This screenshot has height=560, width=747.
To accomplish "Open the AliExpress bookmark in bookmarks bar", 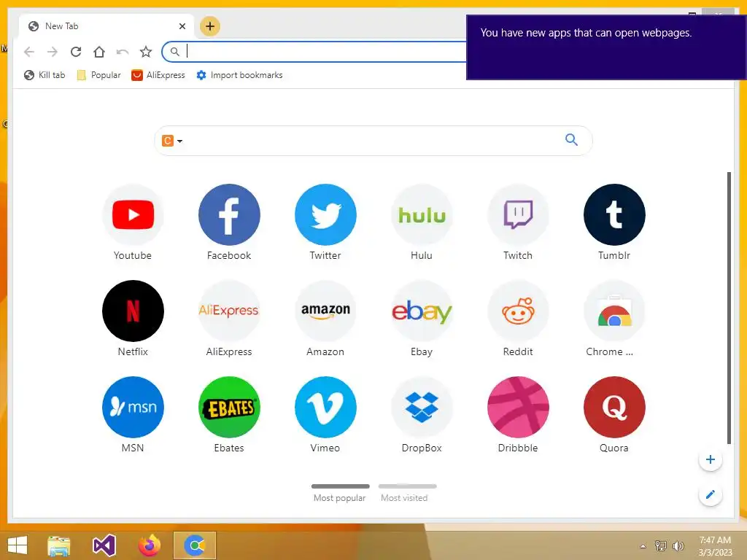I will point(158,75).
